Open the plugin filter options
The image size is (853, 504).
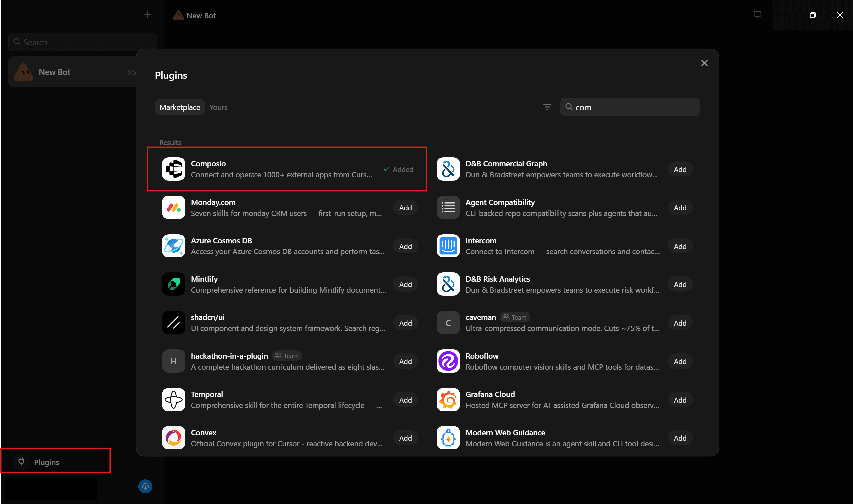(x=547, y=107)
